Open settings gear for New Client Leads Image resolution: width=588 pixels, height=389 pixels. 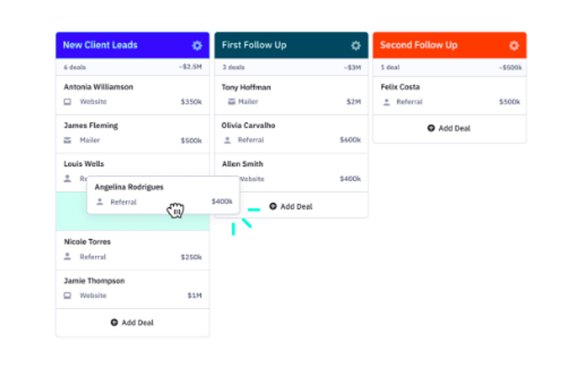tap(197, 46)
